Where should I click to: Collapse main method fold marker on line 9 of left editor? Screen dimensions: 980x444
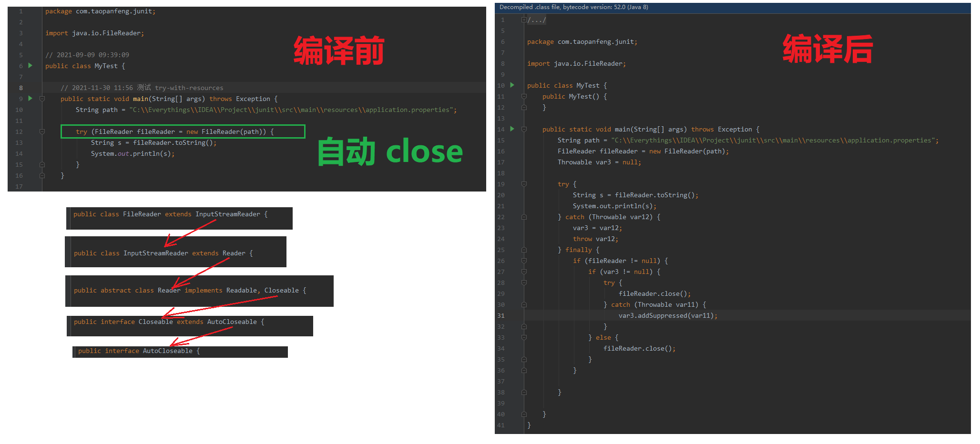click(42, 99)
